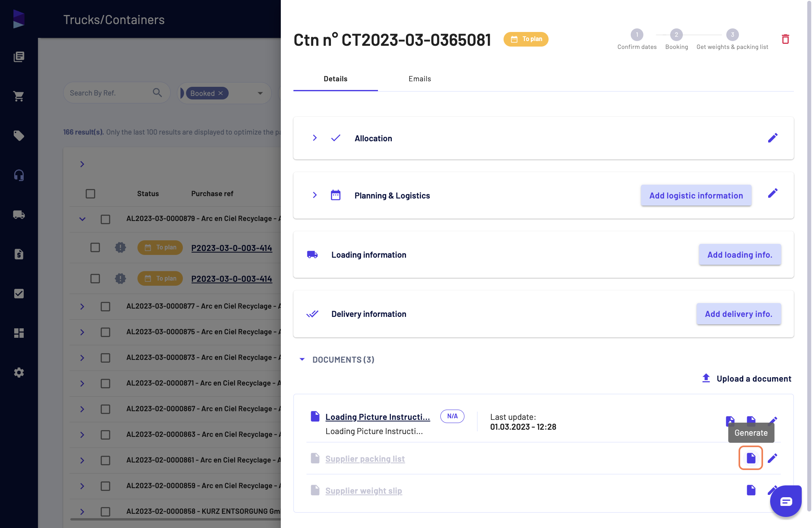Viewport: 812px width, 528px height.
Task: Edit Planning & Logistics with pencil icon
Action: [773, 193]
